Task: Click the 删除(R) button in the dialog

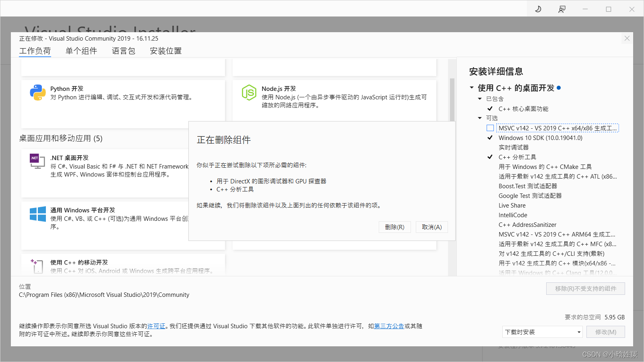Action: (x=394, y=227)
